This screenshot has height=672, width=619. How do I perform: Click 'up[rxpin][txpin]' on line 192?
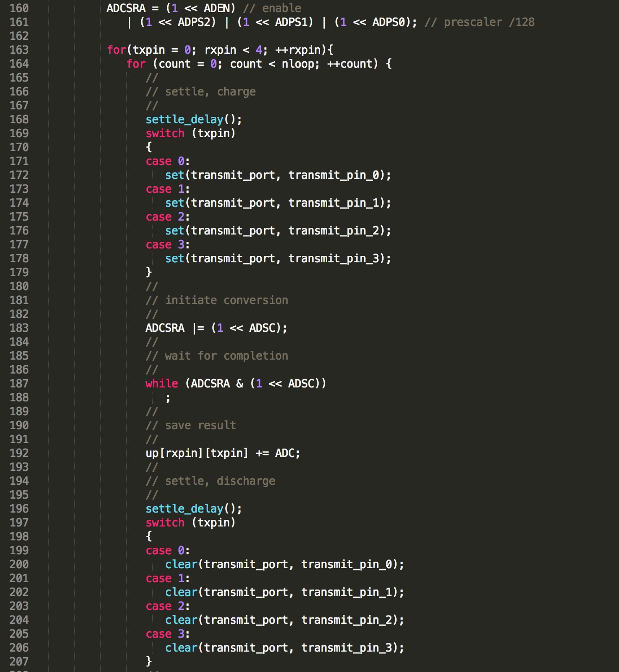coord(197,453)
